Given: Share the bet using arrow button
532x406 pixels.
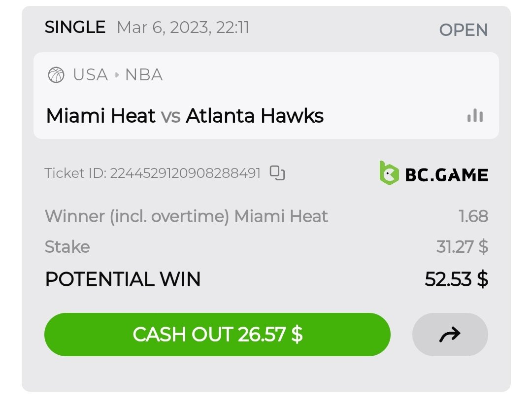Looking at the screenshot, I should point(450,335).
